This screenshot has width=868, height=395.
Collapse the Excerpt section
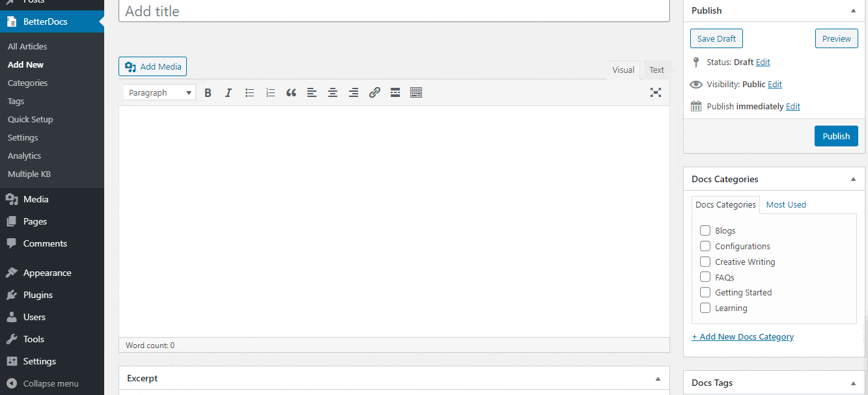[x=658, y=377]
